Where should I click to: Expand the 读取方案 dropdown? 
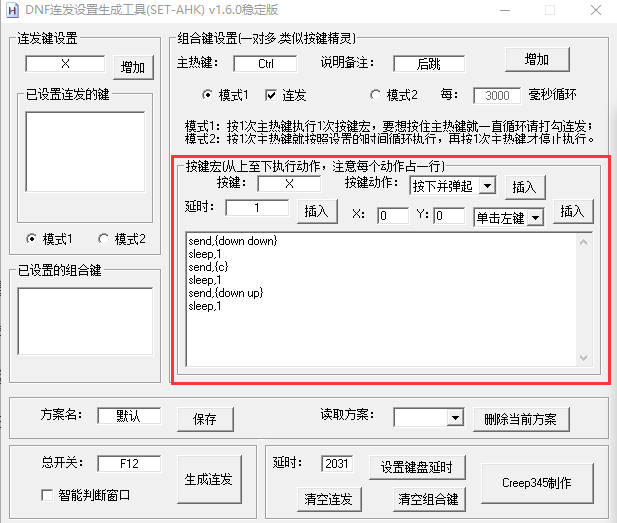[x=455, y=418]
